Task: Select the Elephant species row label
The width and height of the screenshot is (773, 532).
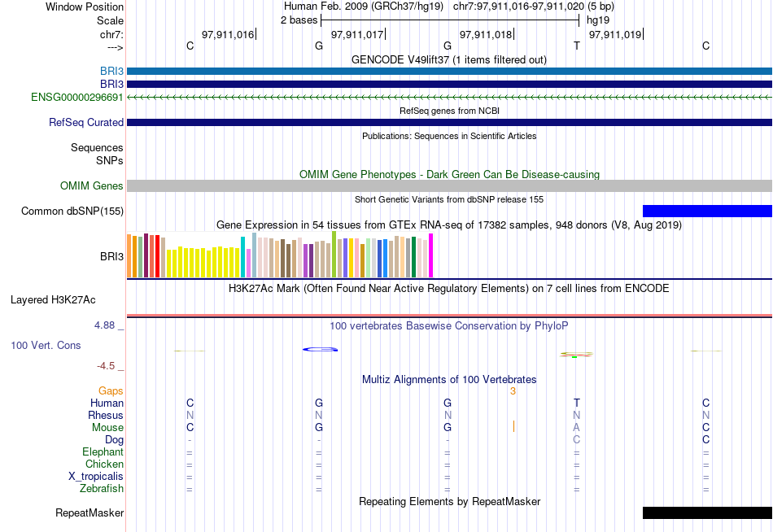Action: [x=103, y=451]
